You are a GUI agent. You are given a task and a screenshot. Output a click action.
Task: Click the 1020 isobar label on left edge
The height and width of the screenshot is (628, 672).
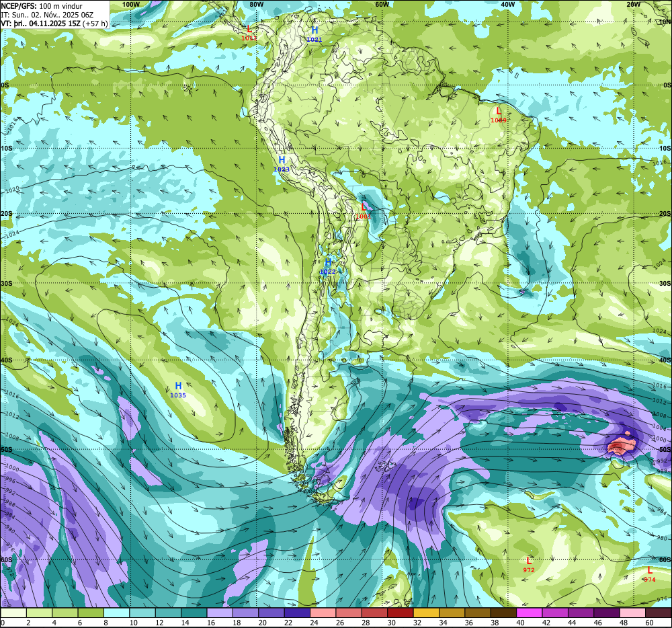[12, 189]
